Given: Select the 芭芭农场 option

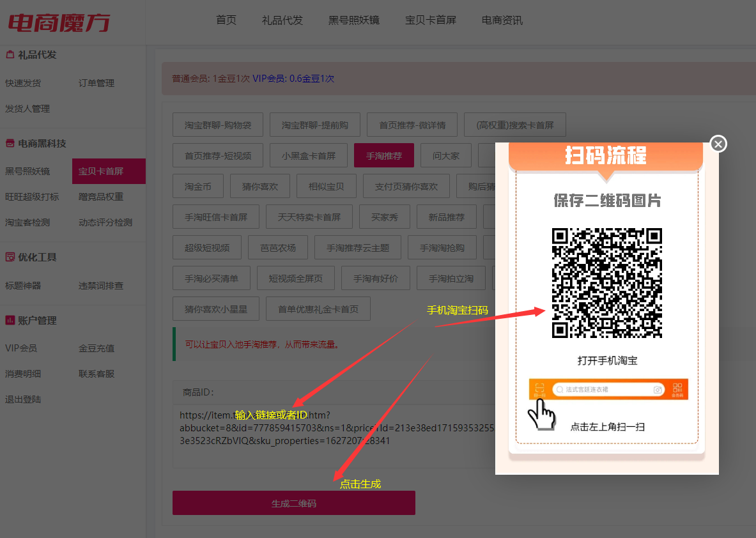Looking at the screenshot, I should pyautogui.click(x=278, y=248).
